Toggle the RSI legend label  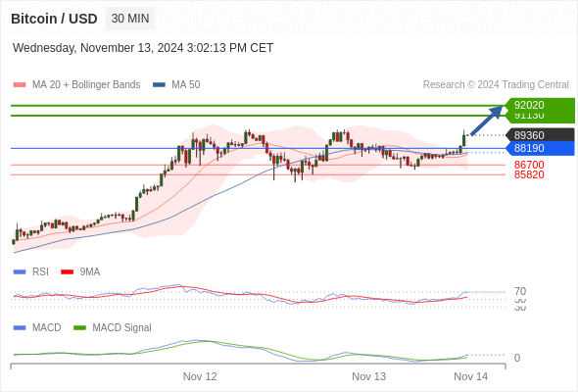(x=40, y=271)
